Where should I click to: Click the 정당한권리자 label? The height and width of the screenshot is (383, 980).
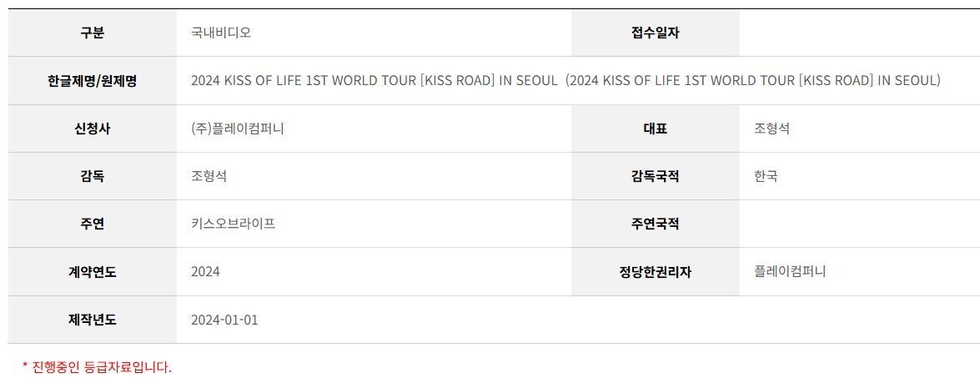click(655, 272)
